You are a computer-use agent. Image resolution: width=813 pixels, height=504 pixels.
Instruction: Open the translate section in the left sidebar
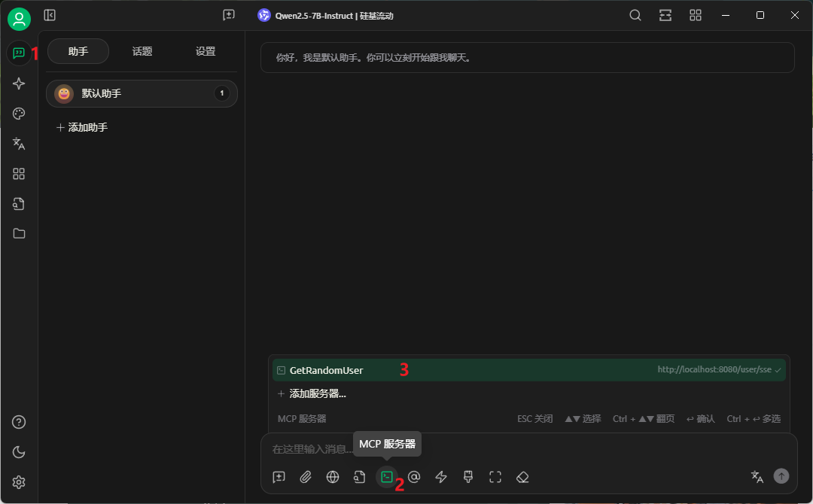[19, 144]
